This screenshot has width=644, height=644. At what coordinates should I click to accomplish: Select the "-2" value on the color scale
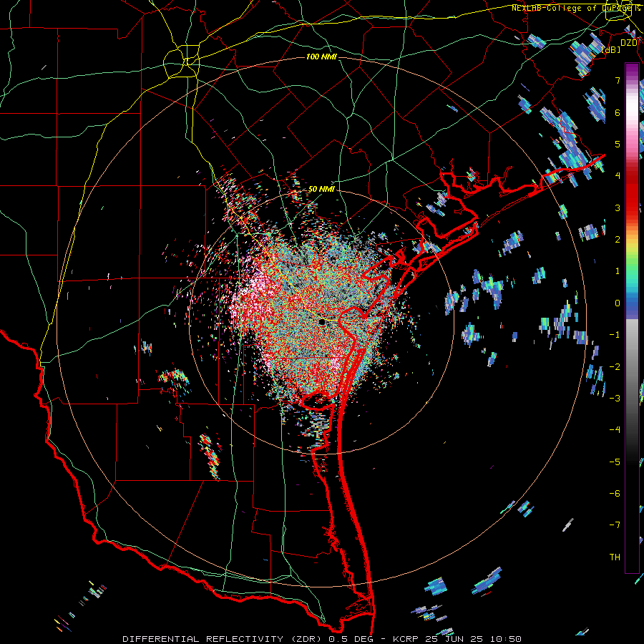tap(615, 366)
